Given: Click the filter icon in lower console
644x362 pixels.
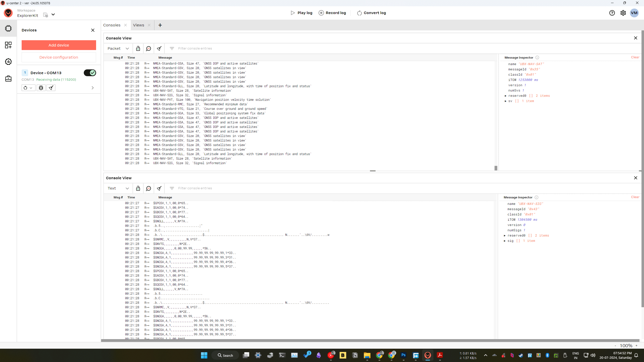Looking at the screenshot, I should point(172,188).
